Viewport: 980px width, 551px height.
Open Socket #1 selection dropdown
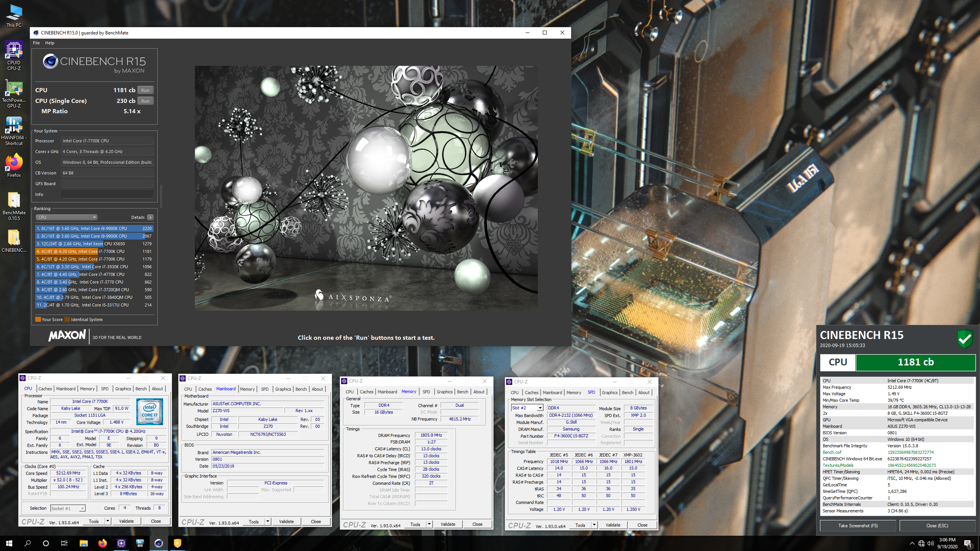(68, 509)
